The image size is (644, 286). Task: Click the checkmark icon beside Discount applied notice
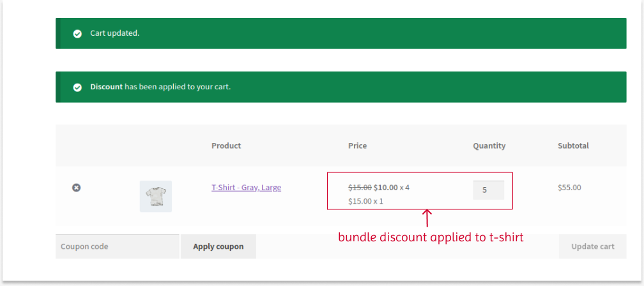[77, 87]
